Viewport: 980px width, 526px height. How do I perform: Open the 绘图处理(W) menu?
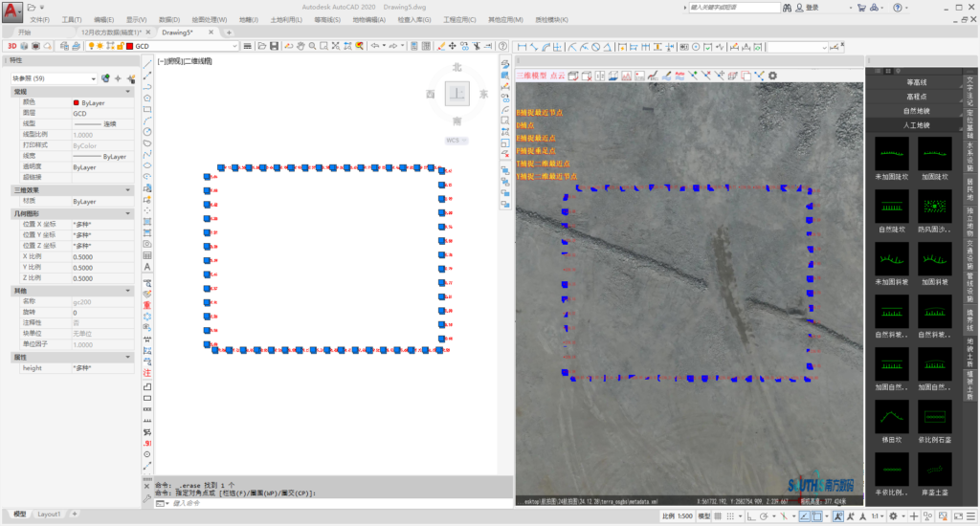[210, 19]
